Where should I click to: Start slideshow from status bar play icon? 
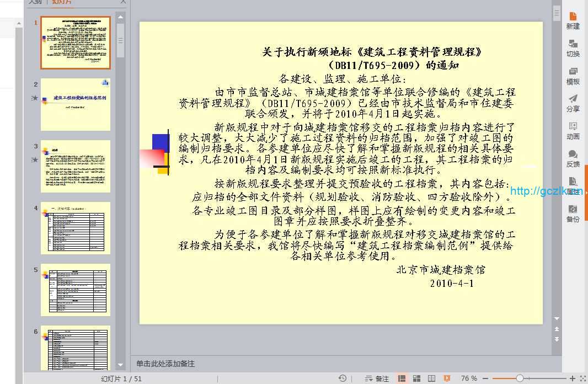point(447,378)
